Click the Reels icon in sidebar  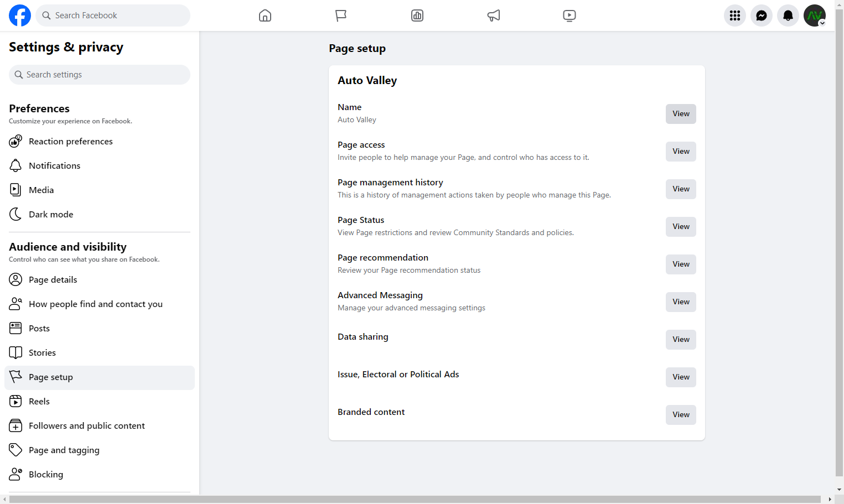[15, 401]
